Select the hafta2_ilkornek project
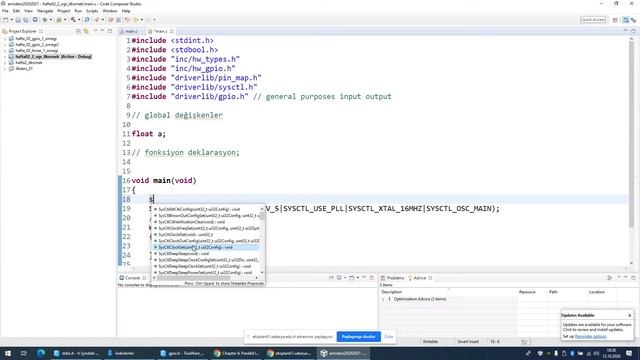The width and height of the screenshot is (640, 360). [x=29, y=63]
